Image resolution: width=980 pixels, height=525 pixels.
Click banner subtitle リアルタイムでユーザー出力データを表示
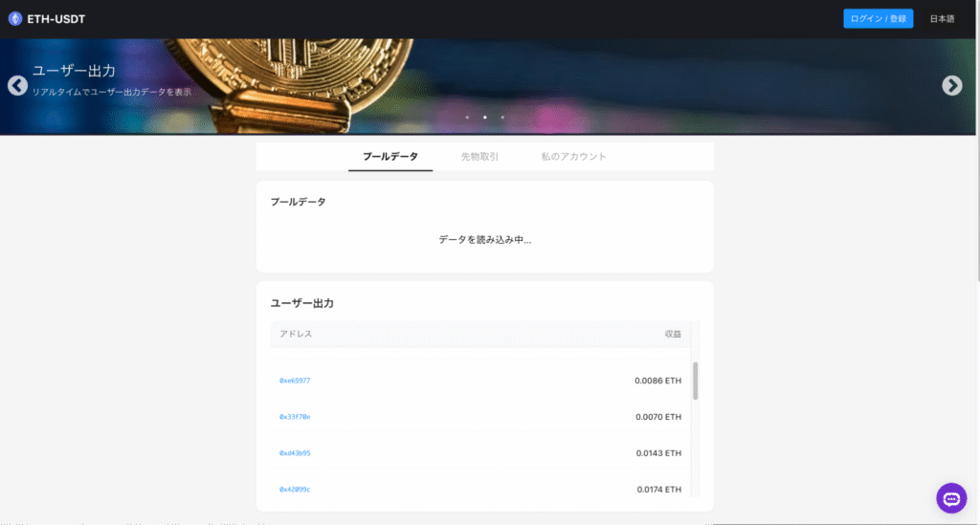coord(112,92)
